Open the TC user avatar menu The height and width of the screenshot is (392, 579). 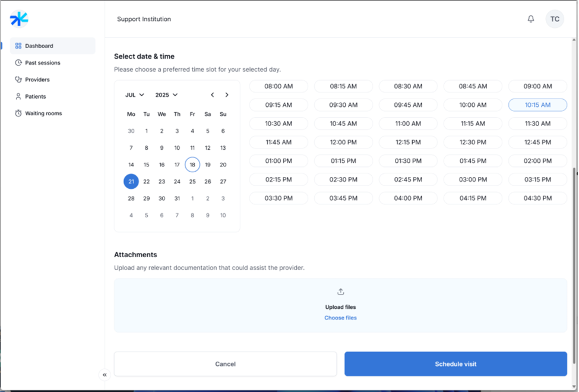coord(555,19)
